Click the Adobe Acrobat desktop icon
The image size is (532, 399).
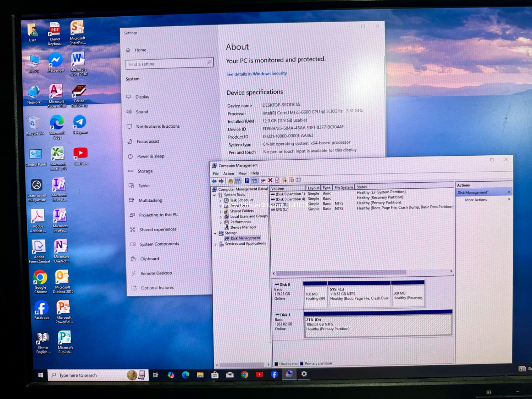[x=38, y=221]
